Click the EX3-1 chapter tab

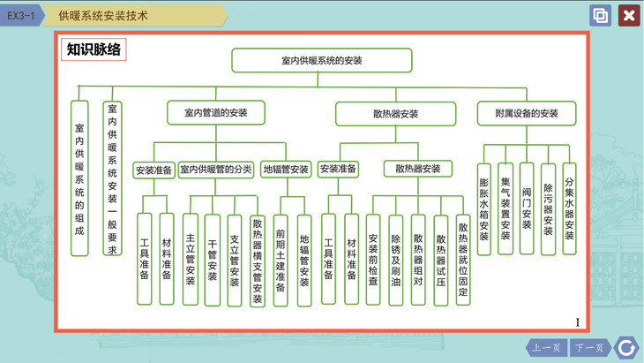click(x=20, y=16)
